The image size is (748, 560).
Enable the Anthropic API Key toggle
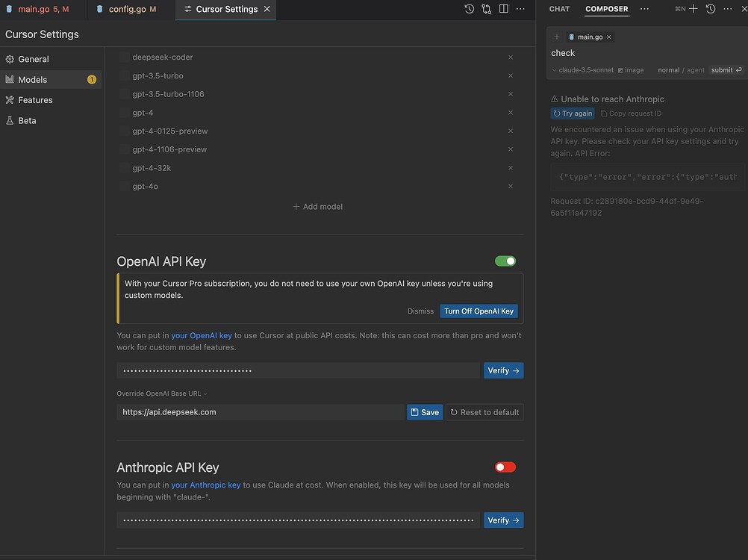pos(505,466)
